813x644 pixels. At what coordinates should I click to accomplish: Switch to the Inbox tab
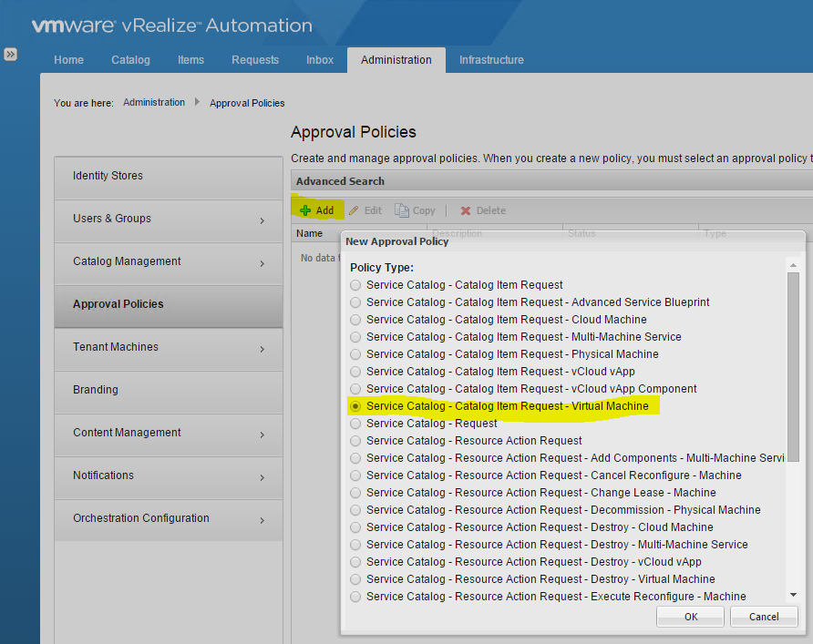320,60
